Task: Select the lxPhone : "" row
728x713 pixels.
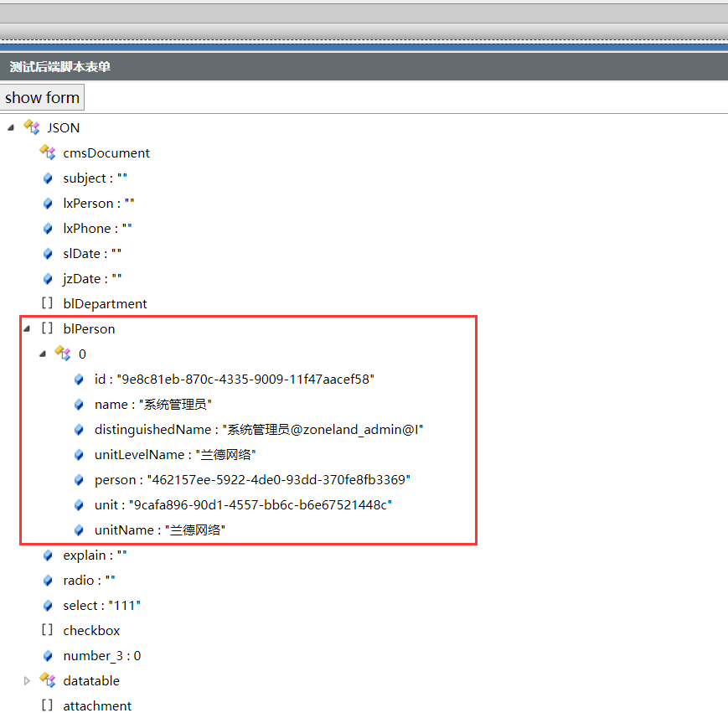Action: (x=97, y=229)
